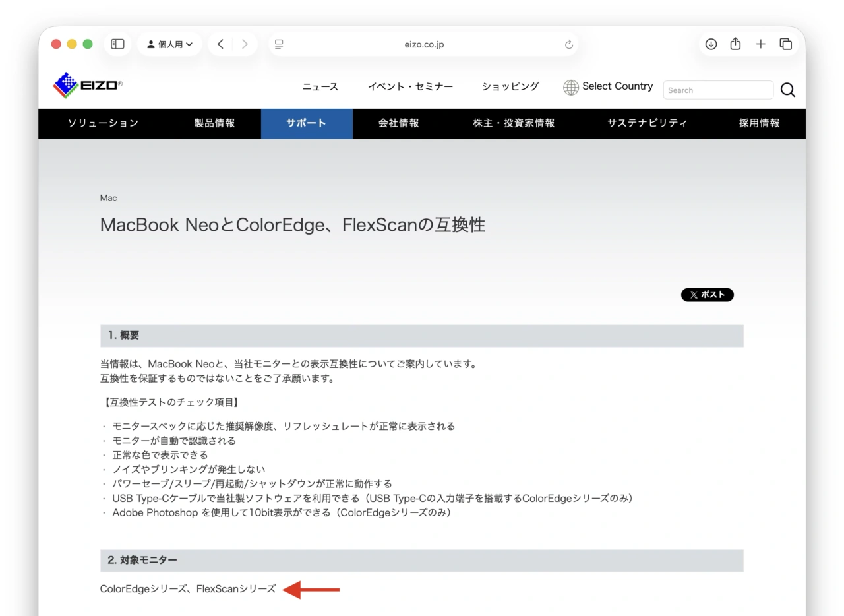
Task: Click the 正常な色で表示できる list item
Action: click(x=160, y=455)
